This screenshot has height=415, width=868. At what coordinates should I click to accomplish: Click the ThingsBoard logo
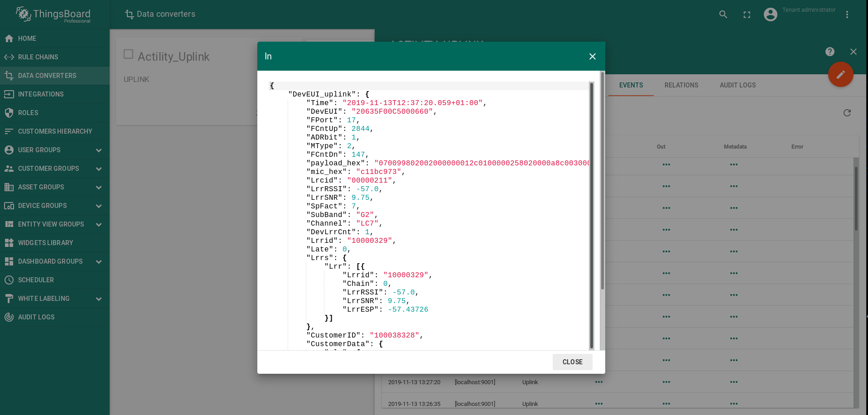53,14
